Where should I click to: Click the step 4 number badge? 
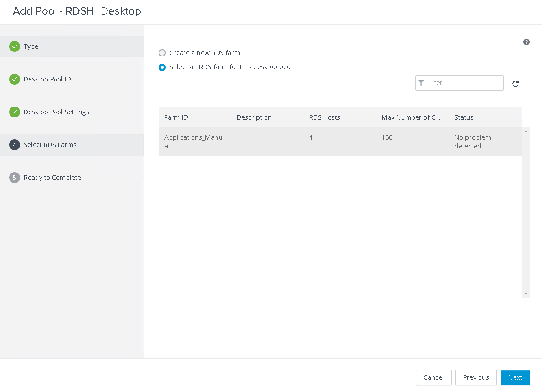point(15,145)
